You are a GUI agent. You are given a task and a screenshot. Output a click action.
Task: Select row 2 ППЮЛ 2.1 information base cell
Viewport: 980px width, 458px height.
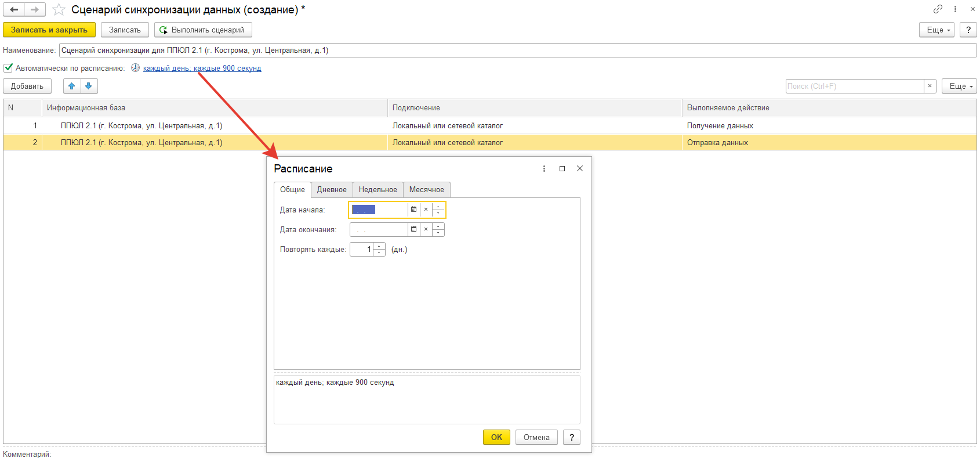click(x=215, y=142)
